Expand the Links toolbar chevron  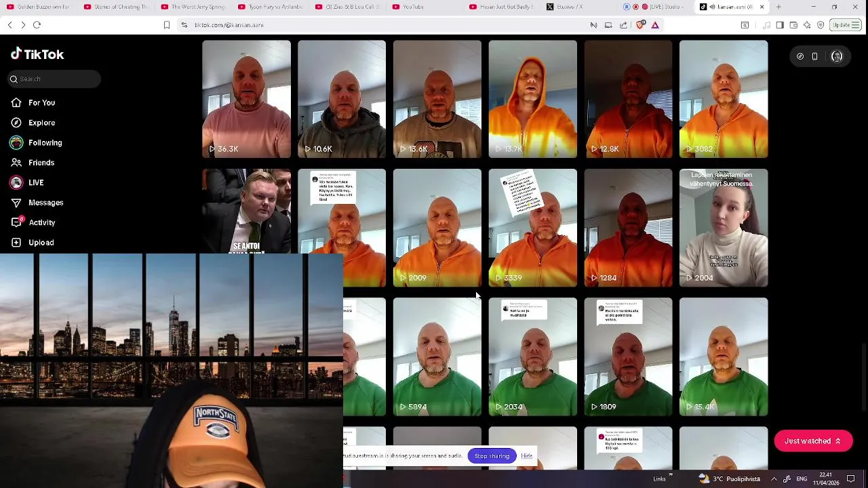coord(671,475)
